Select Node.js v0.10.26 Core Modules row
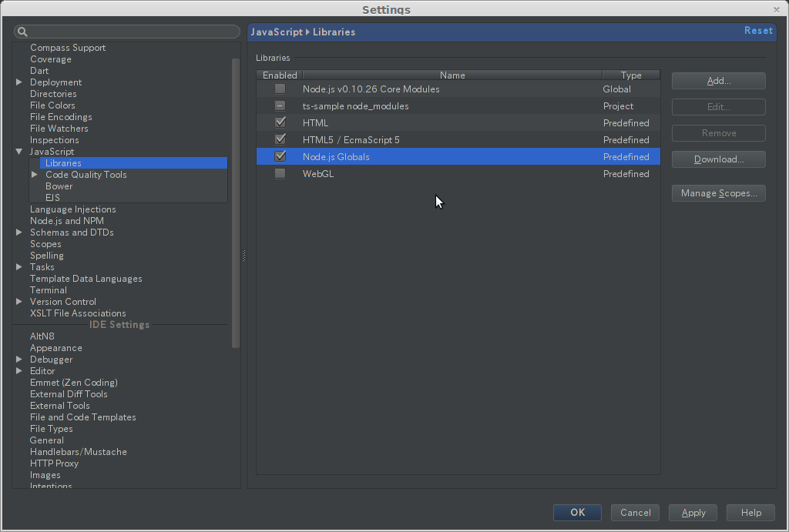Viewport: 789px width, 532px height. pos(458,89)
